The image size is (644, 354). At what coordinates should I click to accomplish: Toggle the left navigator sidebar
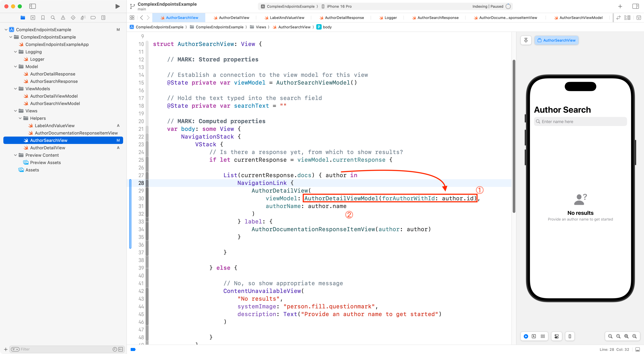(x=33, y=6)
